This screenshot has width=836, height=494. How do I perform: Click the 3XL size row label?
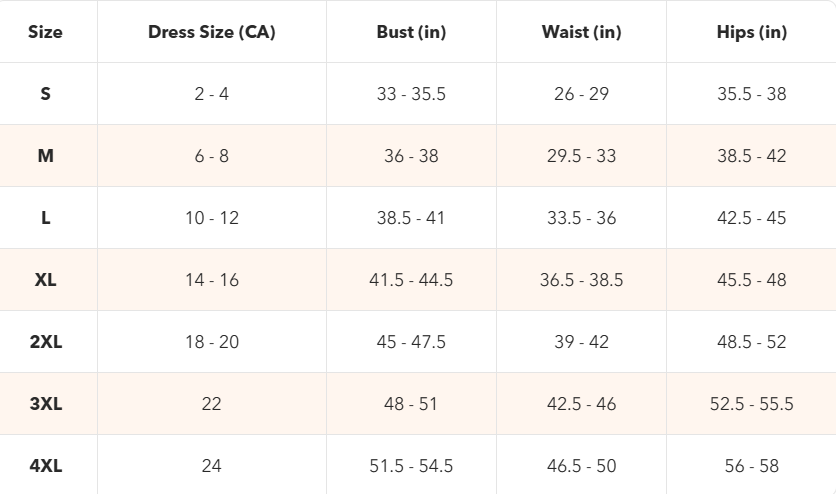pyautogui.click(x=46, y=404)
